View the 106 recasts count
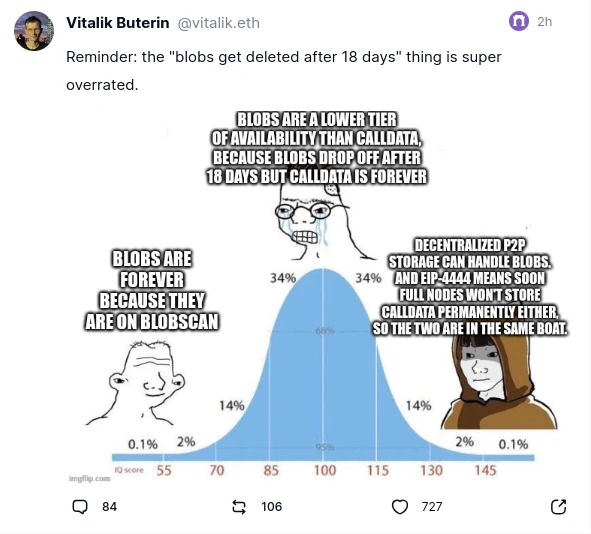Viewport: 591px width, 534px height. (271, 506)
